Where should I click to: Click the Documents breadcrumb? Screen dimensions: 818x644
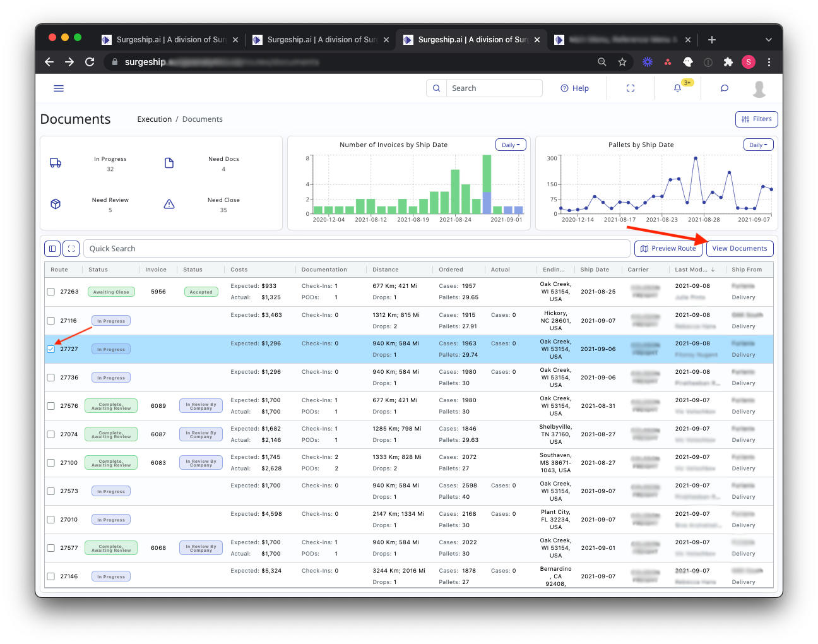203,119
